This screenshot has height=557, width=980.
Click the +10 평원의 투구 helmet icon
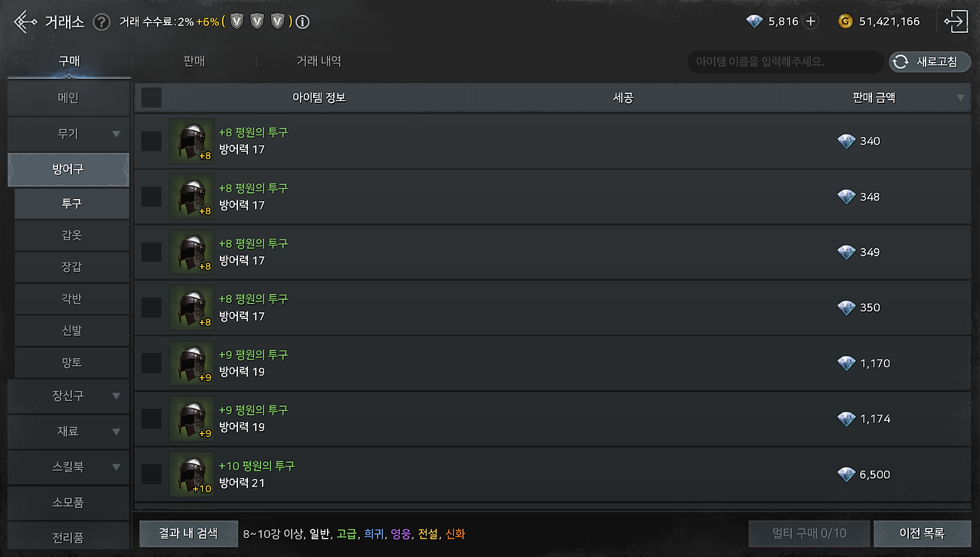tap(191, 474)
